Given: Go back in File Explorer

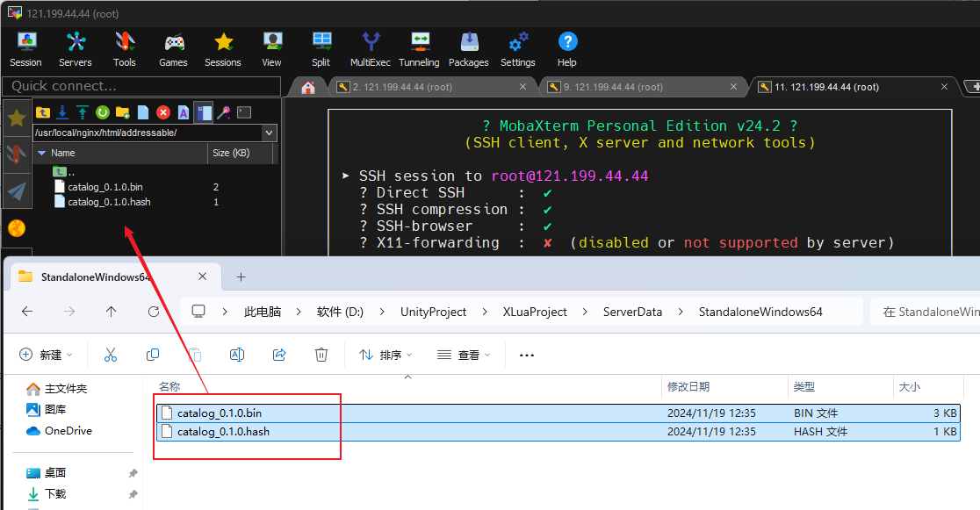Looking at the screenshot, I should 27,312.
